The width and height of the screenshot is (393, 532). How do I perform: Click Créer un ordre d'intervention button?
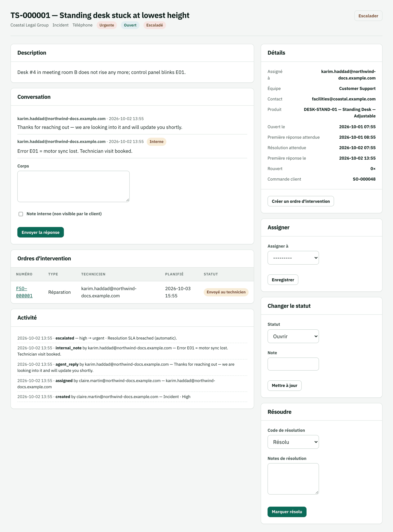point(300,201)
